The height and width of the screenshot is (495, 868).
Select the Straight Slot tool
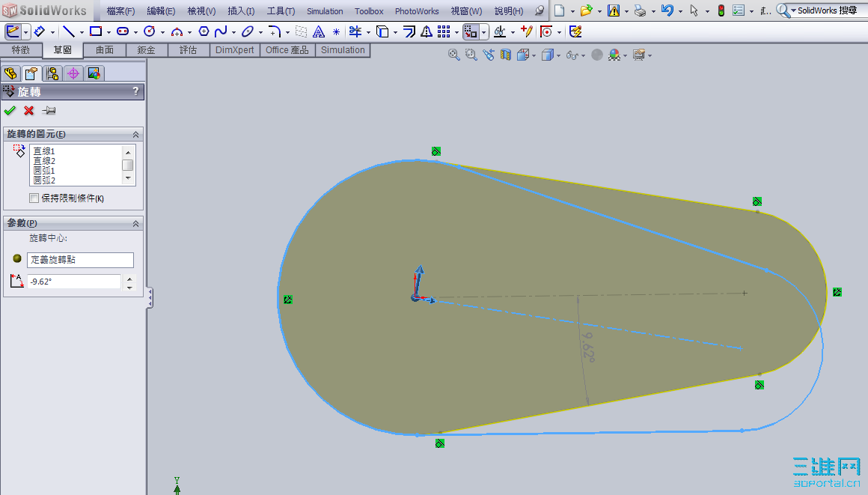tap(122, 31)
